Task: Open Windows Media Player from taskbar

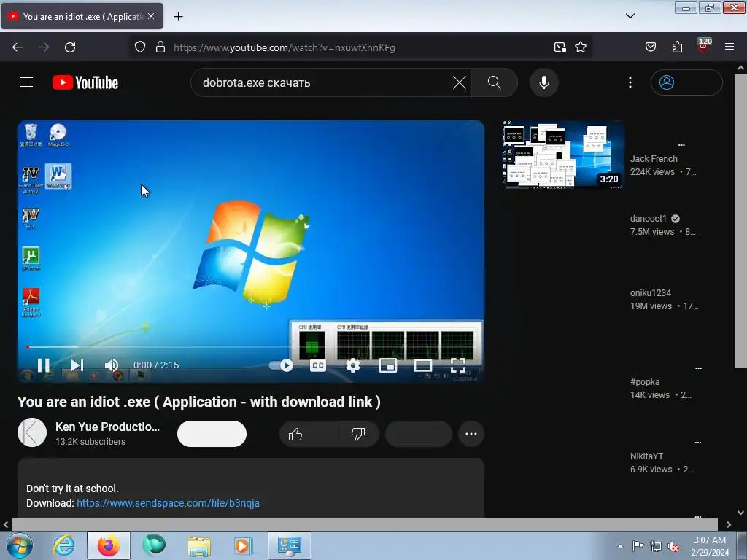Action: click(243, 545)
